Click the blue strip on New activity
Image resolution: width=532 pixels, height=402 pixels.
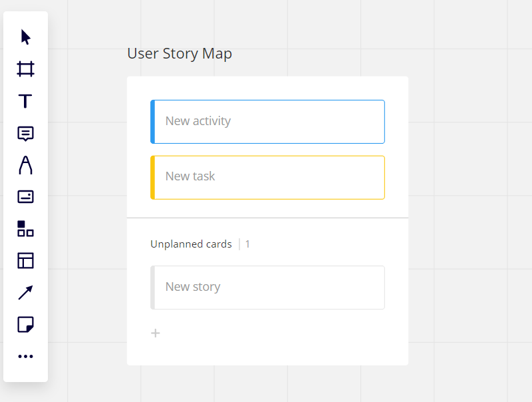point(153,122)
